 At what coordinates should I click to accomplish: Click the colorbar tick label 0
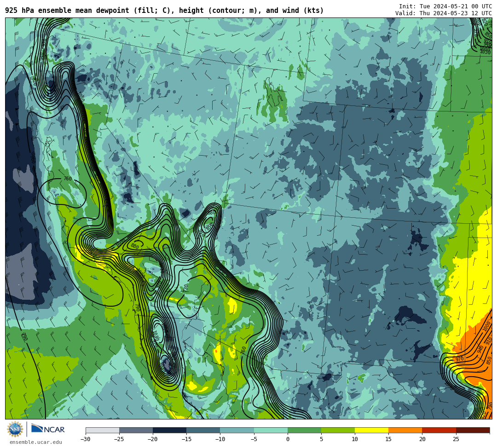[288, 439]
